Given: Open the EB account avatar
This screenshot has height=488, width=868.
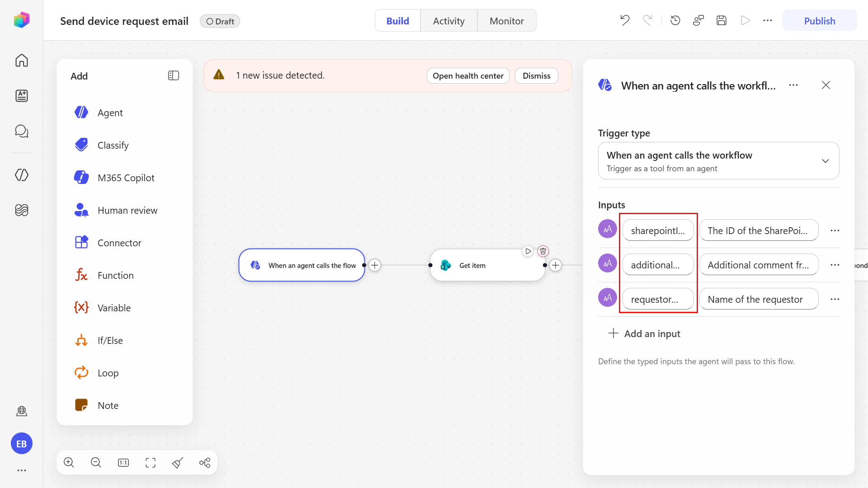Looking at the screenshot, I should [x=22, y=444].
